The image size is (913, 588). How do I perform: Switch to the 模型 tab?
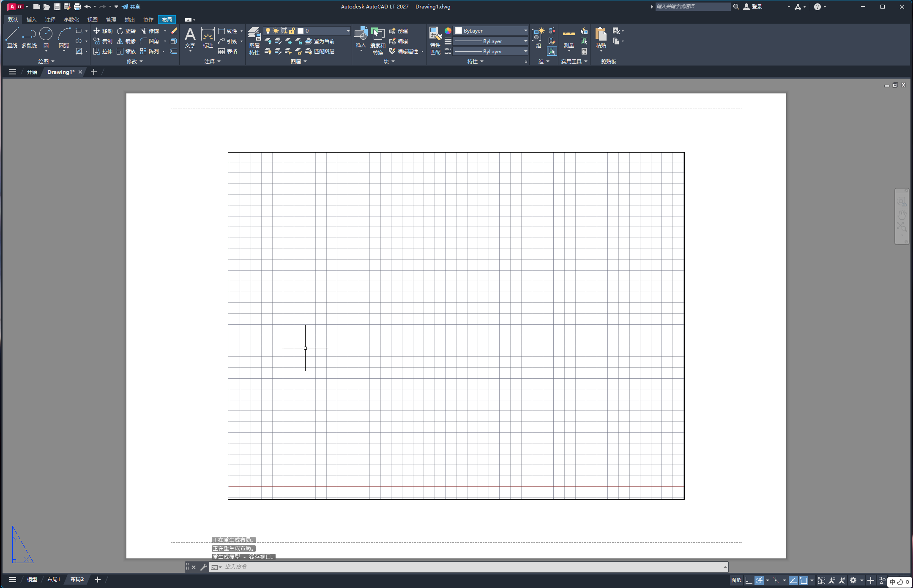(32, 580)
